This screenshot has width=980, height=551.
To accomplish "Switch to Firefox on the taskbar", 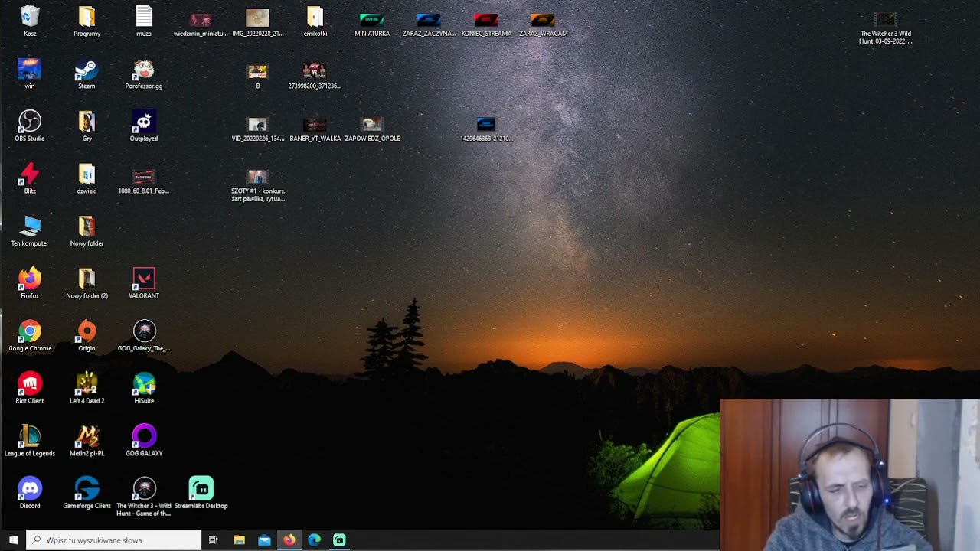I will click(289, 540).
